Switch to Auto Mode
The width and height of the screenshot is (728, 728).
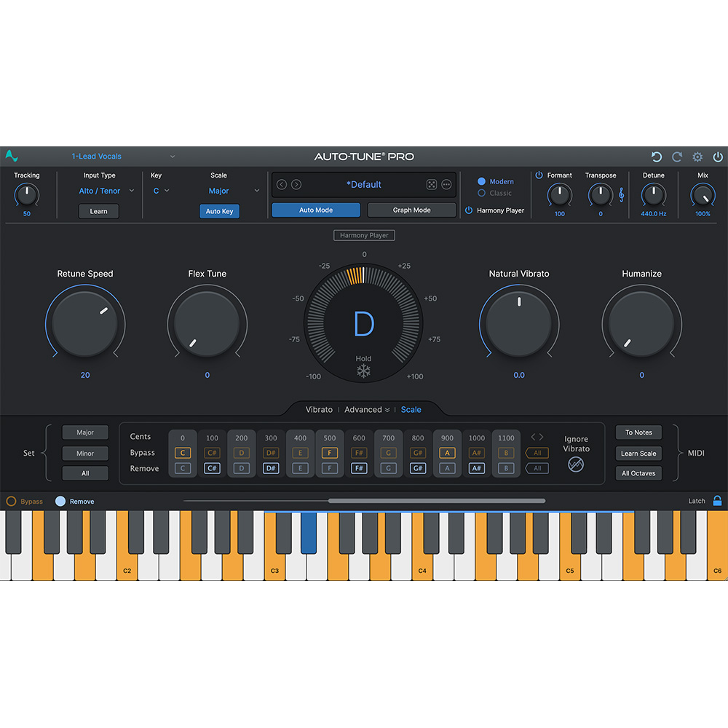click(x=316, y=210)
